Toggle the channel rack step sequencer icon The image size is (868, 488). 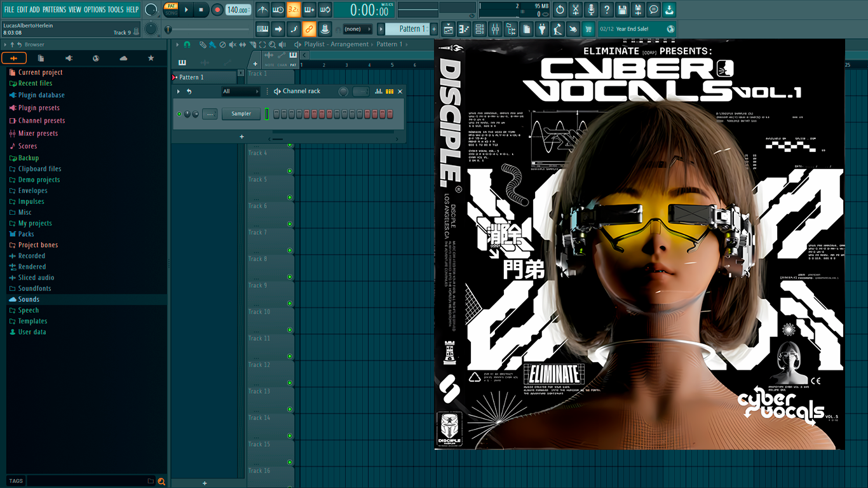390,91
